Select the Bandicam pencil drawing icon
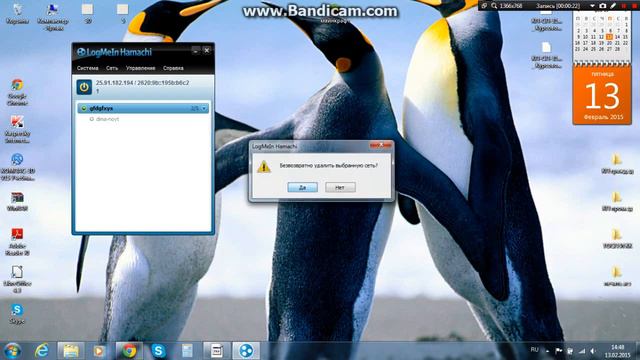 coord(613,6)
